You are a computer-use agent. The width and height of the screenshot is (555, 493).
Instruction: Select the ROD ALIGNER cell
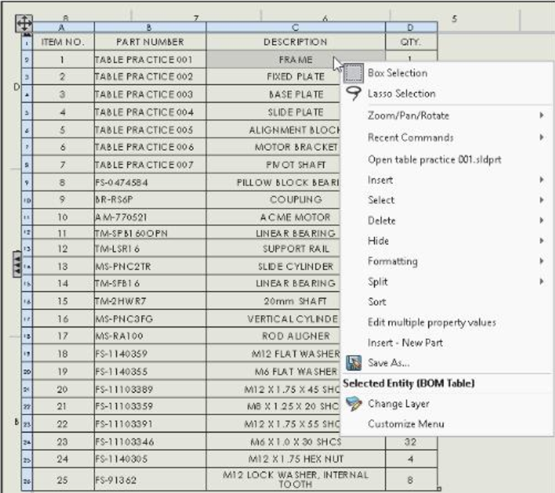tap(273, 336)
